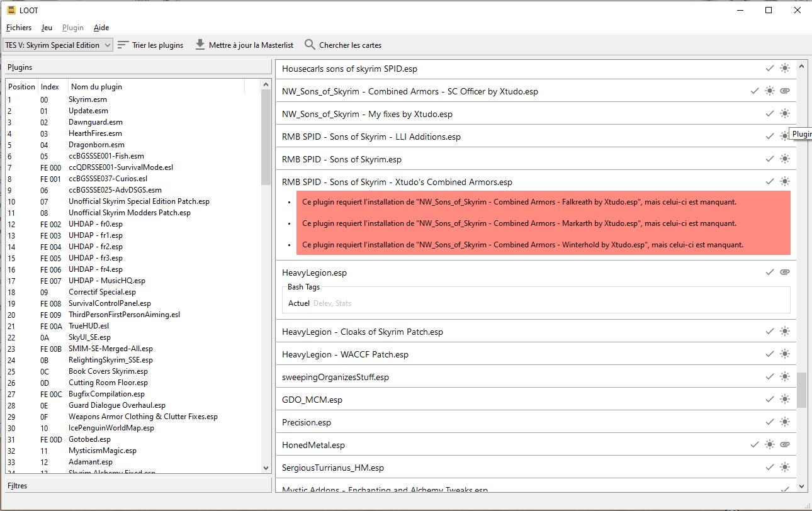Select Dawnguard.esm in the plugin list
Image resolution: width=812 pixels, height=511 pixels.
pyautogui.click(x=133, y=122)
